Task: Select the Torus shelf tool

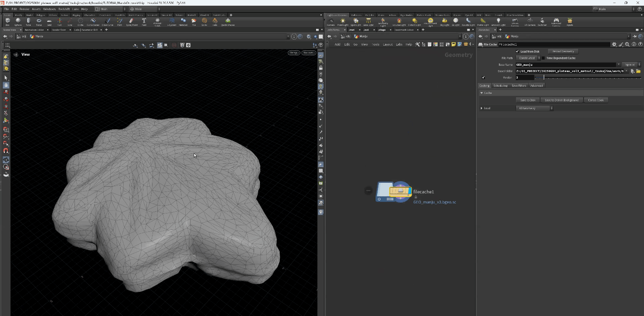Action: [x=39, y=21]
